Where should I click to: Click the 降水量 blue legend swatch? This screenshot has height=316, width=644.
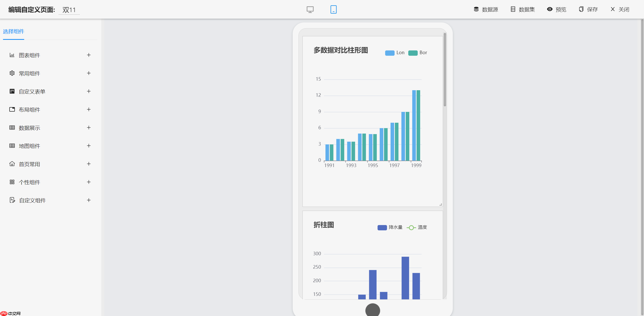tap(382, 227)
